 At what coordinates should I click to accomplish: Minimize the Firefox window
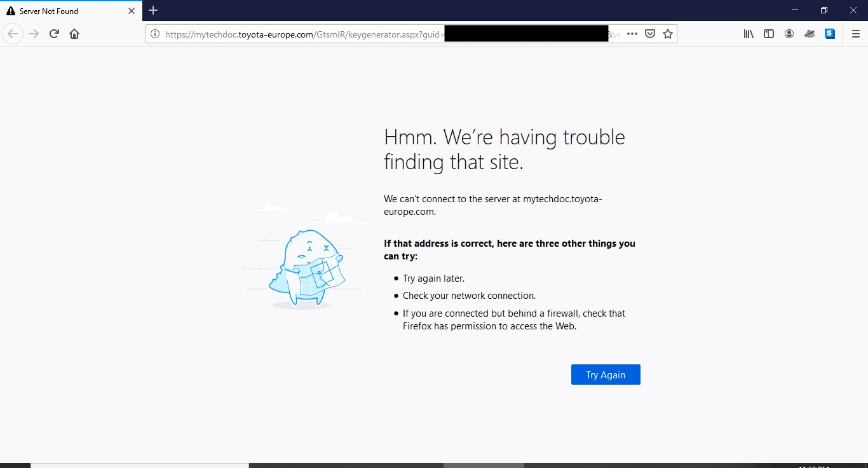tap(795, 10)
